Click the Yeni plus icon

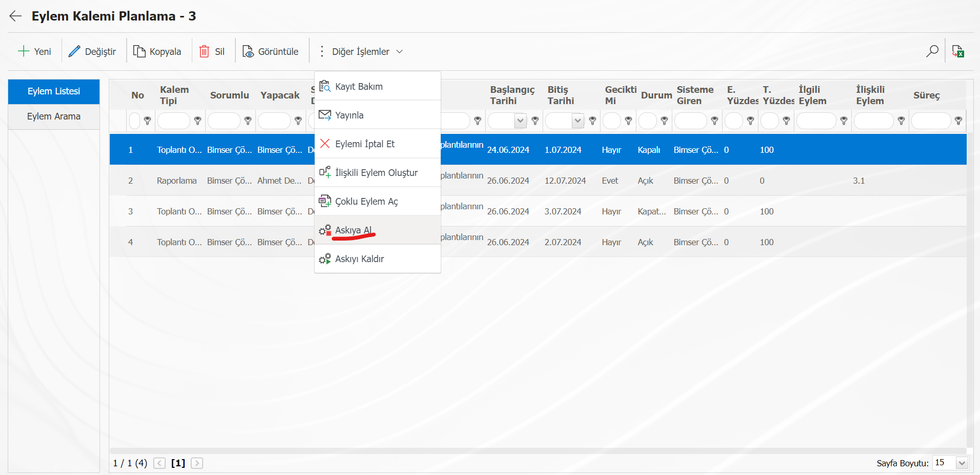pyautogui.click(x=23, y=51)
